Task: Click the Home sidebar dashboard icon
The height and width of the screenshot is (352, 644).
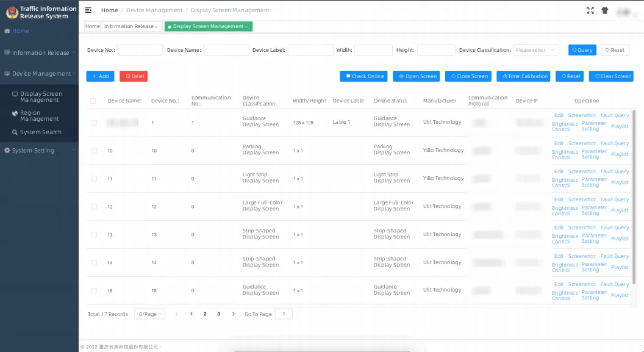Action: tap(7, 31)
